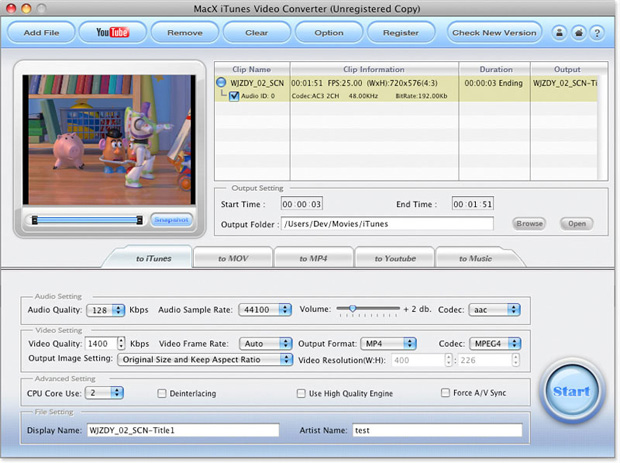Select the to iTunes tab
Image resolution: width=620 pixels, height=463 pixels.
[153, 258]
